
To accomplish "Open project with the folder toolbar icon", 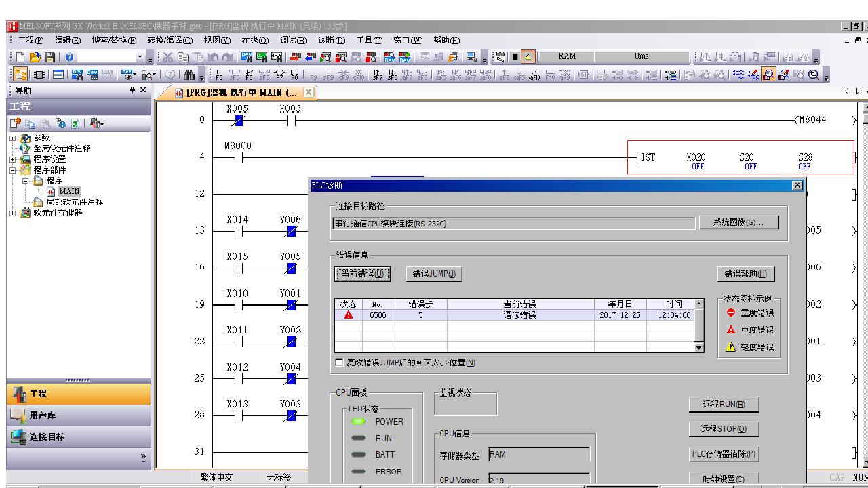I will (35, 58).
